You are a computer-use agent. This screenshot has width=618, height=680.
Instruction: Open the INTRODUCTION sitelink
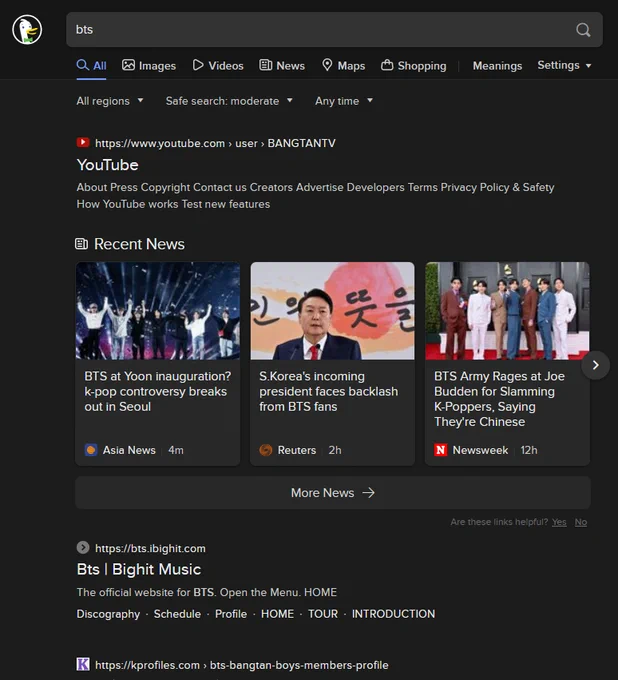[393, 614]
